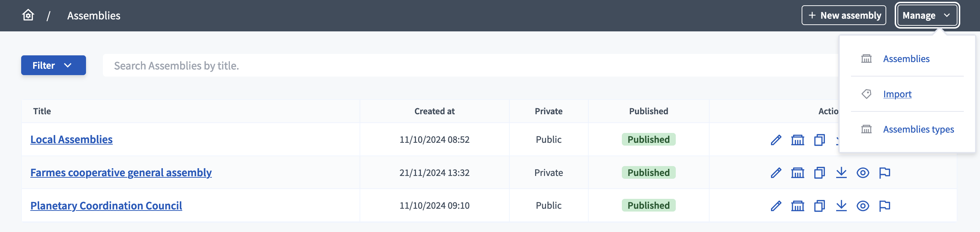Click the New assembly button
The height and width of the screenshot is (232, 980).
coord(844,16)
